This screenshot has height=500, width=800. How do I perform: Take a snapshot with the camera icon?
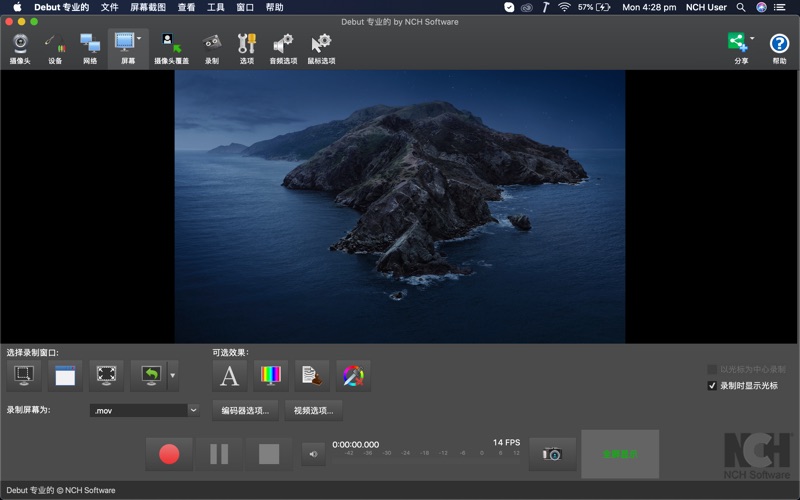(552, 454)
